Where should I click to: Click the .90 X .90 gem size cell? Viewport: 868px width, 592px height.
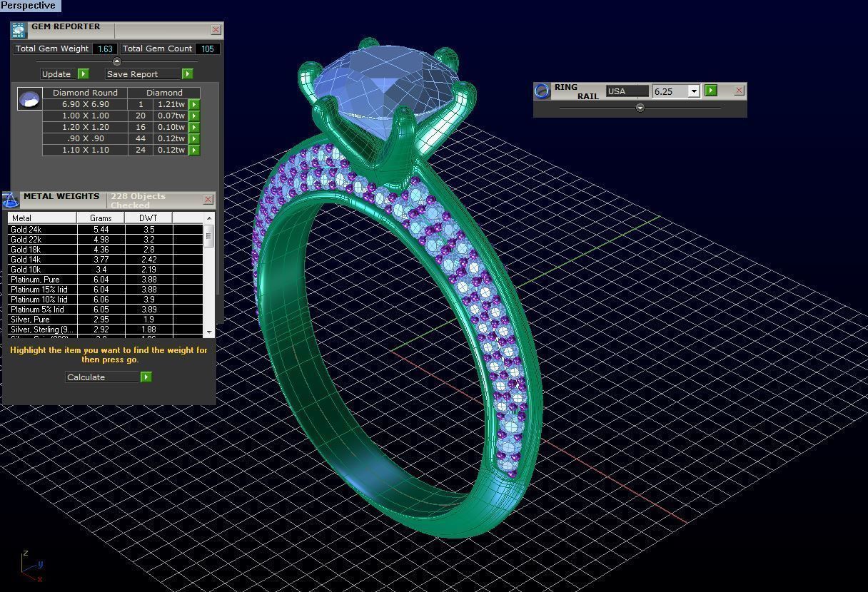pyautogui.click(x=85, y=138)
